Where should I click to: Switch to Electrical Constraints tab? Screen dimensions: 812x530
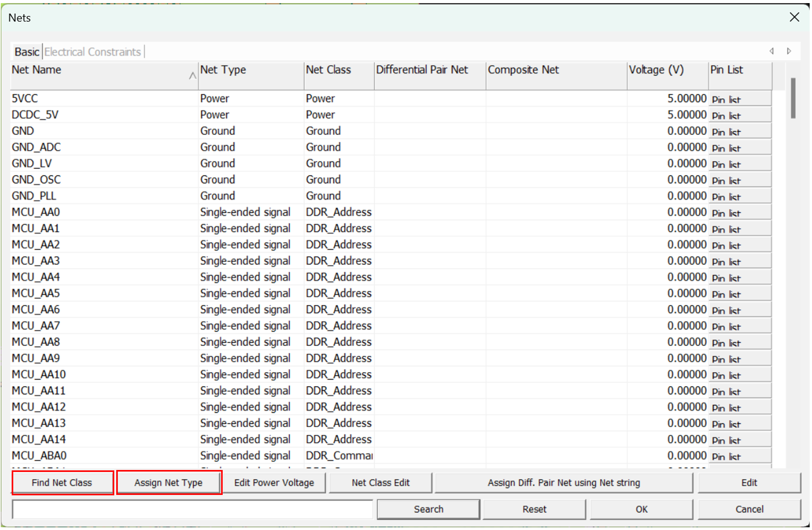point(92,52)
